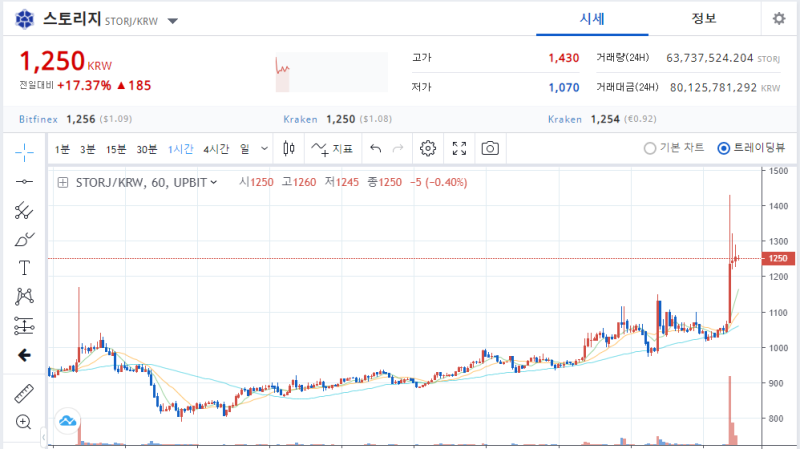800x449 pixels.
Task: Click the low price 1,070 value
Action: (564, 88)
